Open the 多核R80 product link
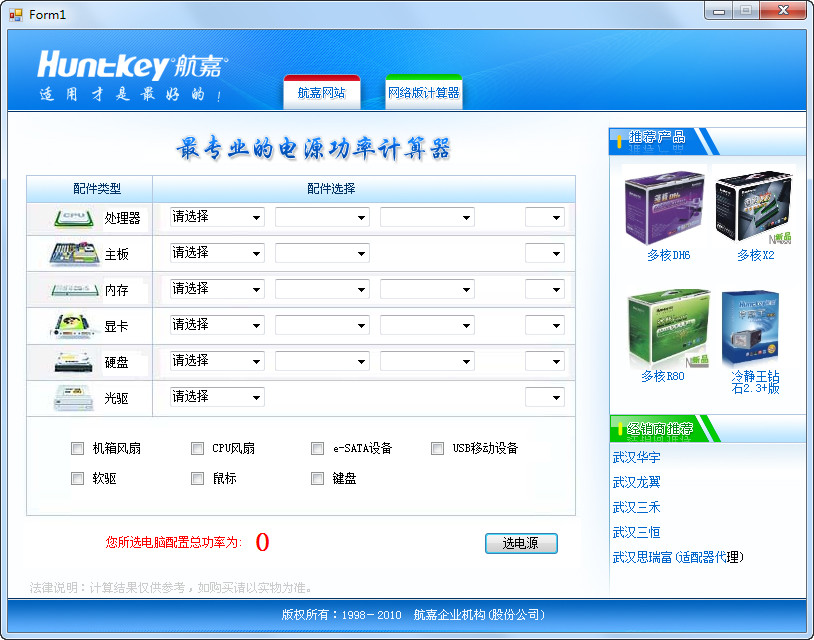 pos(663,376)
